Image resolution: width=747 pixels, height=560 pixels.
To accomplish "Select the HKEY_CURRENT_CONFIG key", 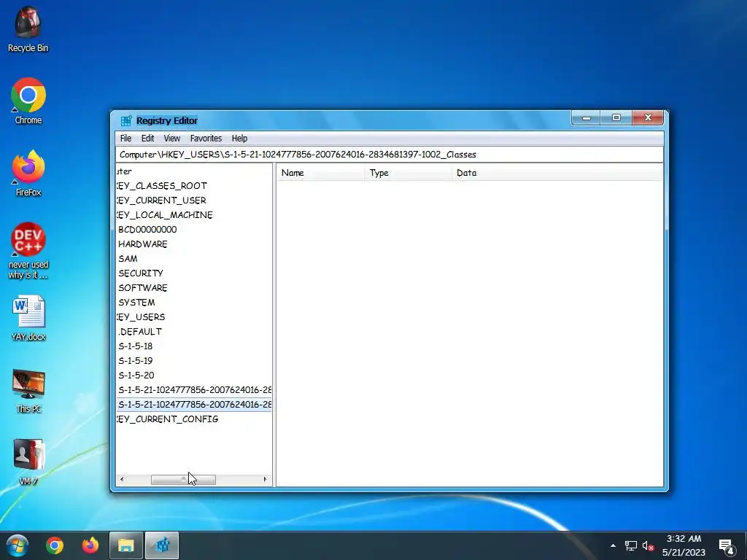I will point(167,419).
